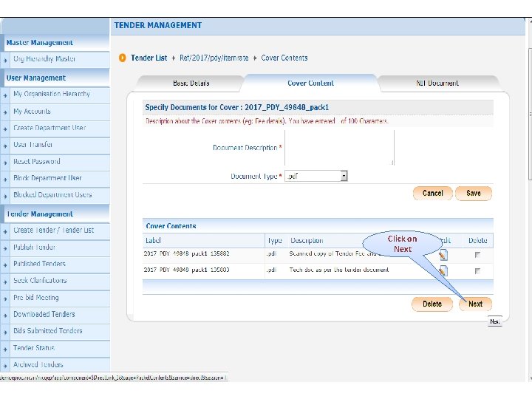Screen dimensions: 532x399
Task: Go to Create Department User
Action: 50,128
